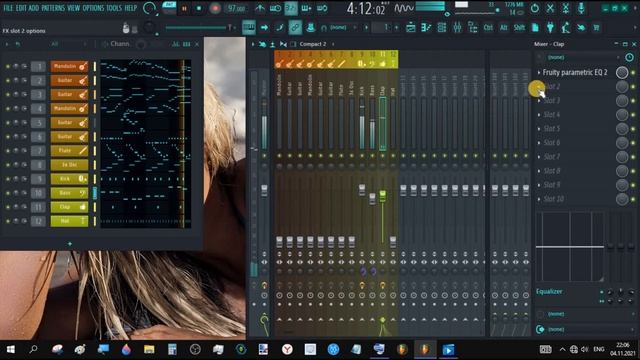Select the Flute channel button
Image resolution: width=640 pixels, height=360 pixels.
coord(69,151)
